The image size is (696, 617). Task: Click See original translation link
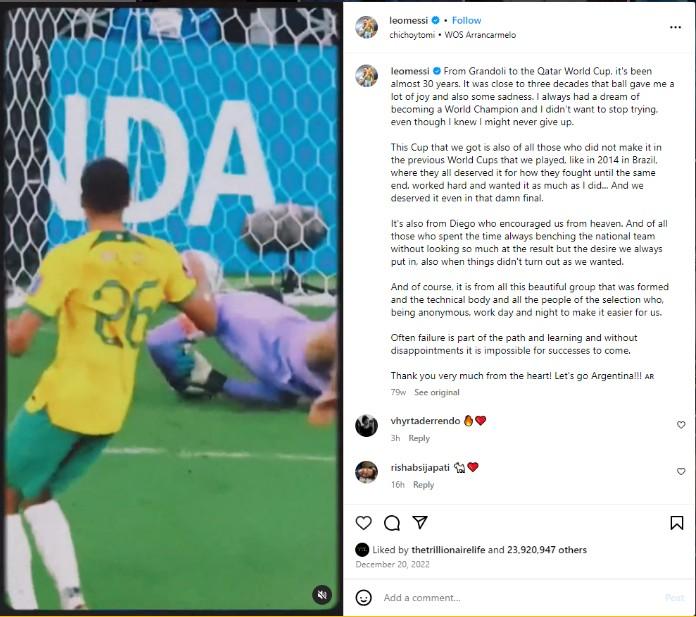point(437,392)
